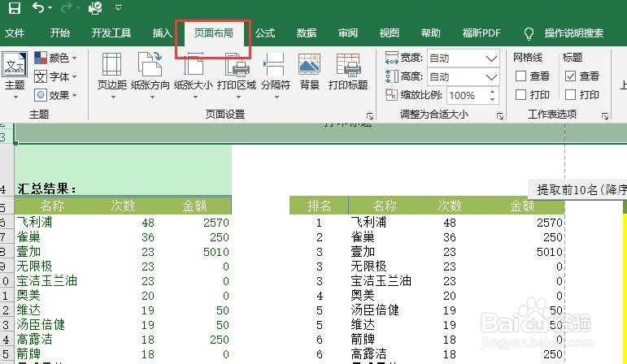
Task: Switch to the 视图 tab
Action: pos(390,32)
